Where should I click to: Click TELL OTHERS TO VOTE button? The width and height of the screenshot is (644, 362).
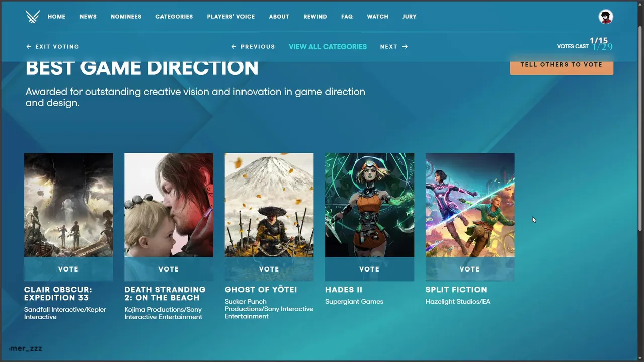point(561,66)
